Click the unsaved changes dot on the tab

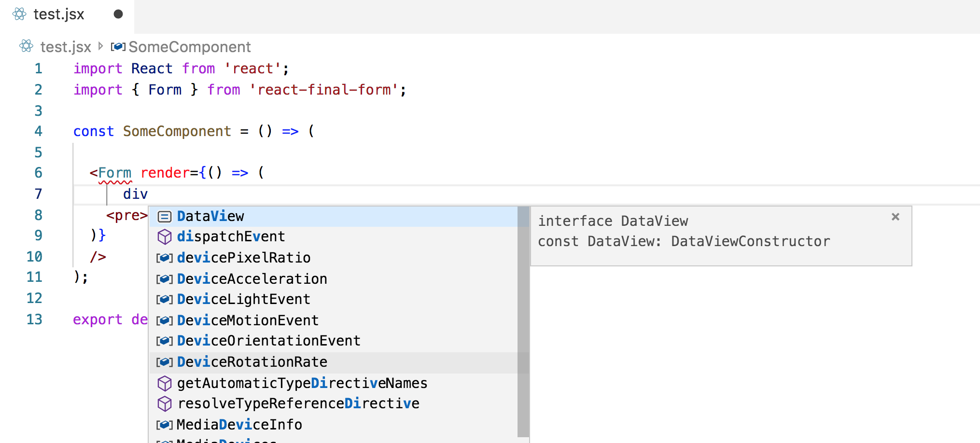pos(117,14)
